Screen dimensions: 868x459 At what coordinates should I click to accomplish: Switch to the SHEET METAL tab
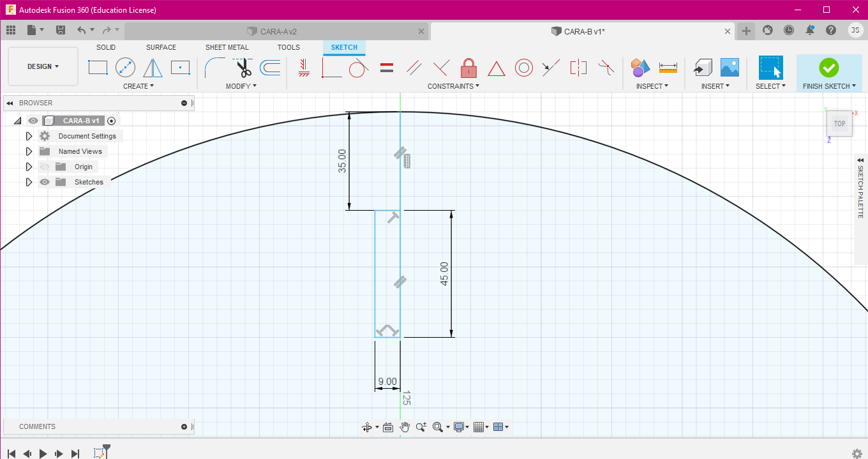tap(227, 47)
